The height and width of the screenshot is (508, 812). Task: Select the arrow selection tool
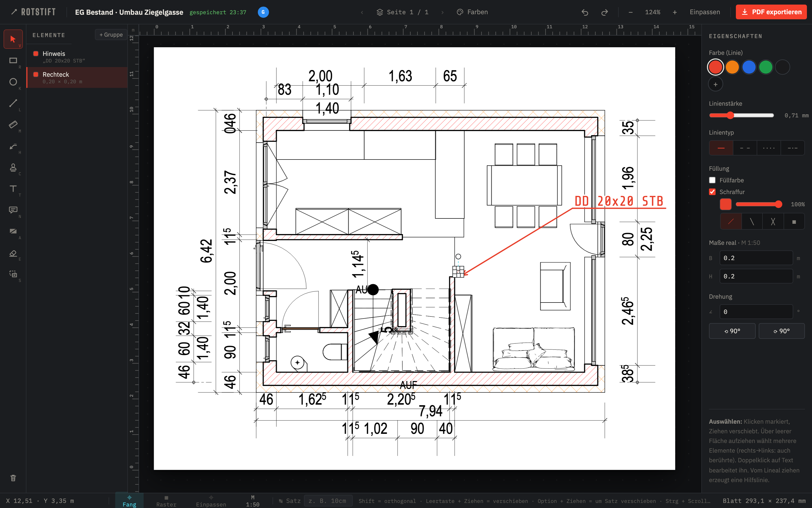tap(13, 39)
